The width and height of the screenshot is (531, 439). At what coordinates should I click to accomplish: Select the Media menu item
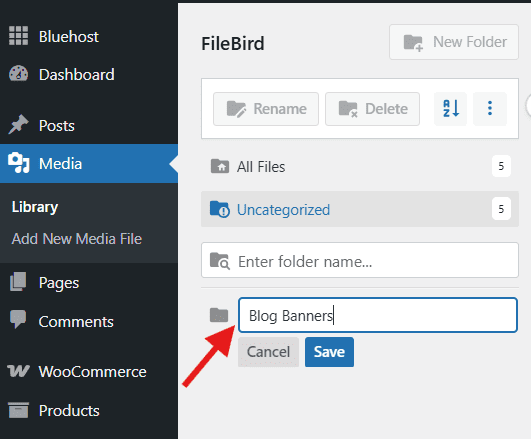89,164
